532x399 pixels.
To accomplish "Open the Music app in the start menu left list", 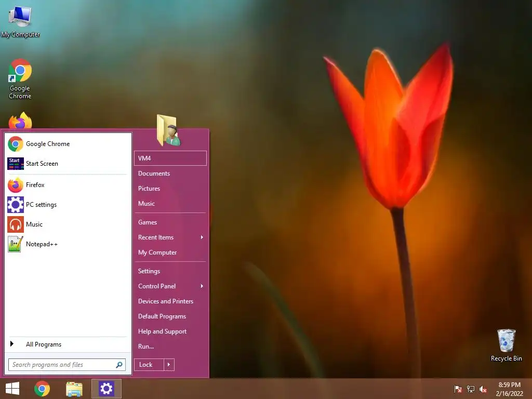I will 67,224.
